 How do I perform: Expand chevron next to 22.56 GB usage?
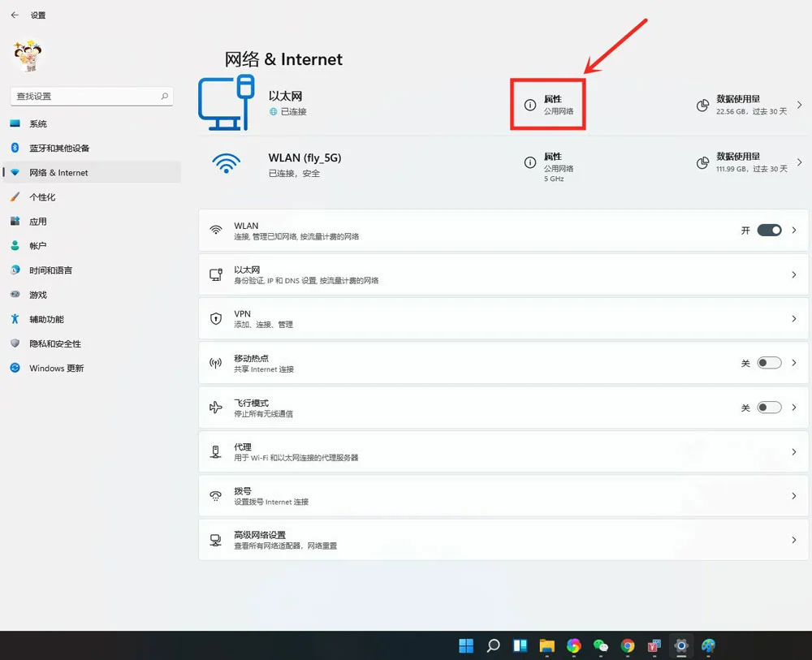tap(800, 105)
